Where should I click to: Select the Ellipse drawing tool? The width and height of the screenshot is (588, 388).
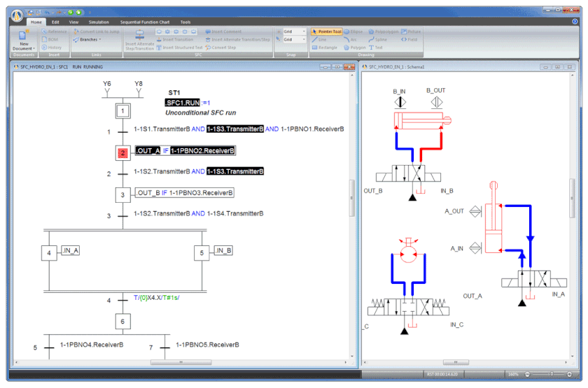click(353, 31)
